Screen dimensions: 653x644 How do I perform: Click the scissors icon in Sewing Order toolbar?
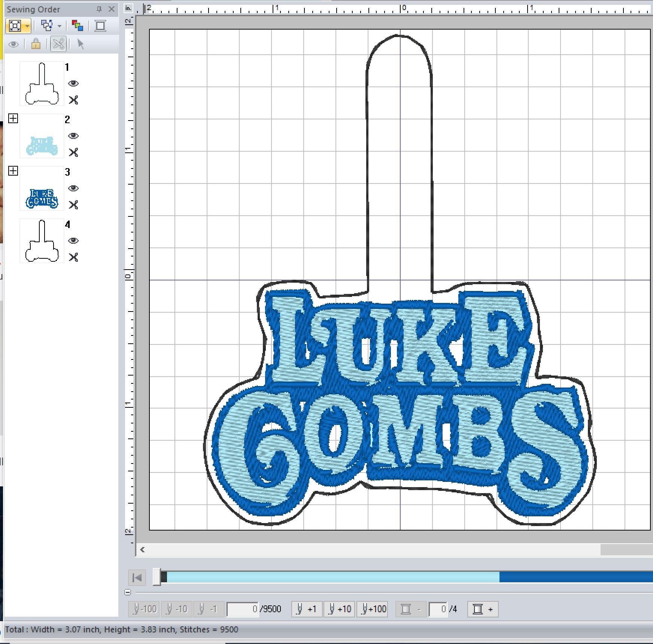(x=58, y=44)
